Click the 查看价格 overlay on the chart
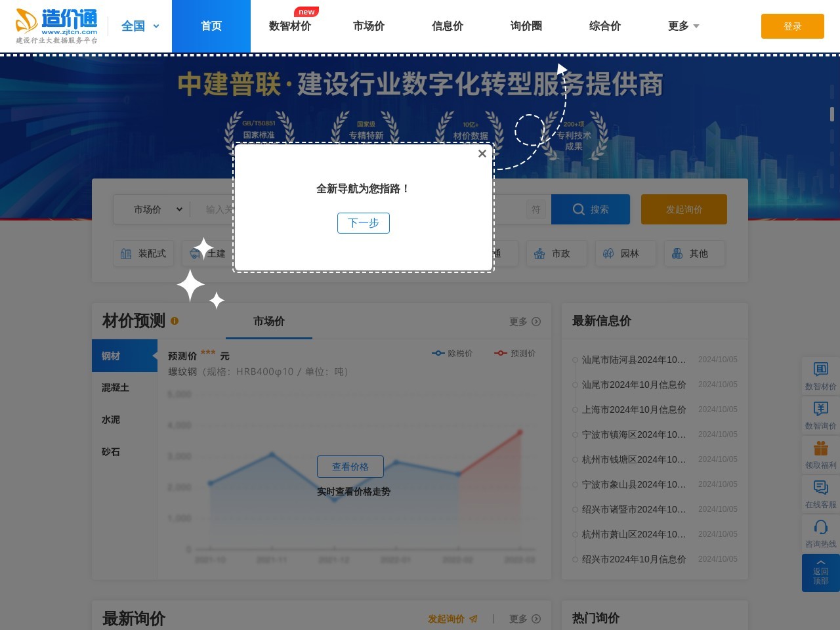Image resolution: width=840 pixels, height=630 pixels. click(350, 467)
